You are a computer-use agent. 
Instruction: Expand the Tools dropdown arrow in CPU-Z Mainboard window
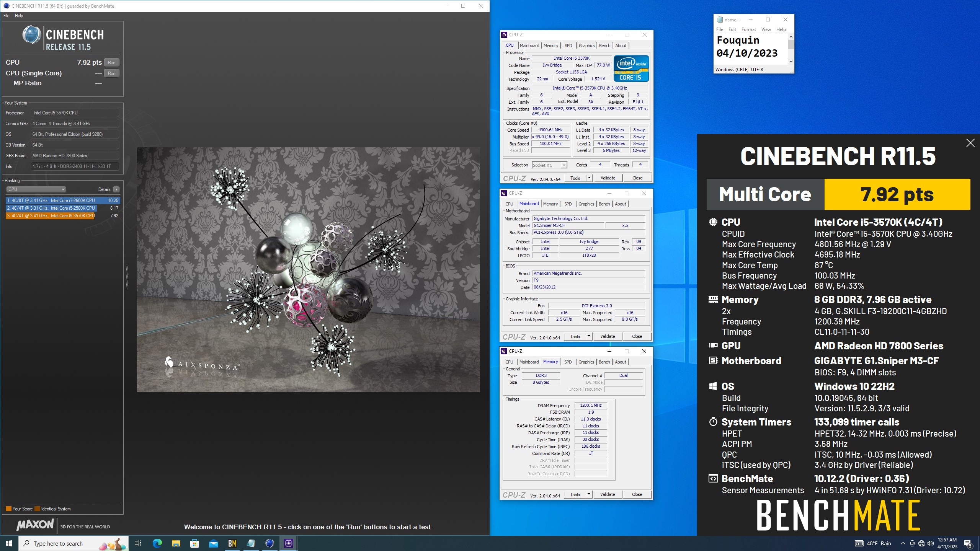589,336
